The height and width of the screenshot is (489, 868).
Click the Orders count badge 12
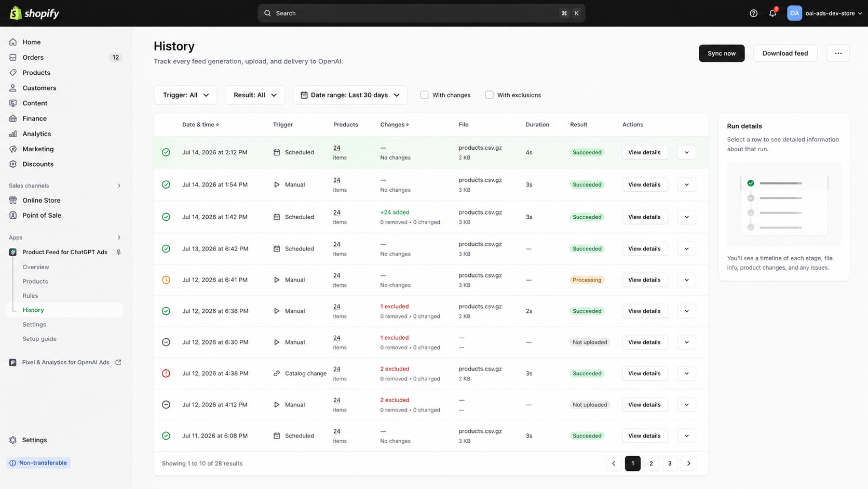coord(115,57)
